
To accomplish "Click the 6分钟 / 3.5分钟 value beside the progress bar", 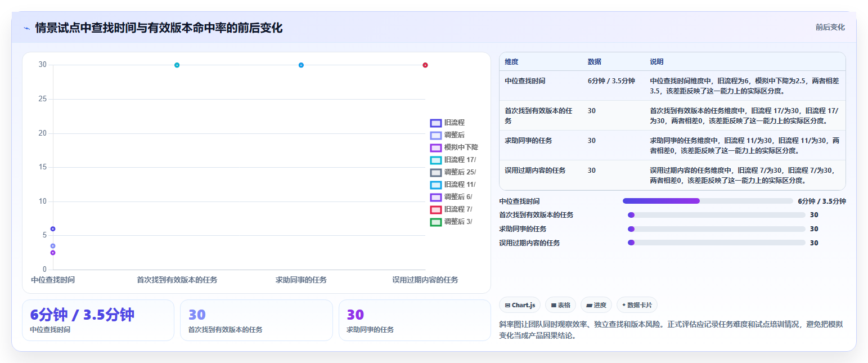I will (822, 201).
